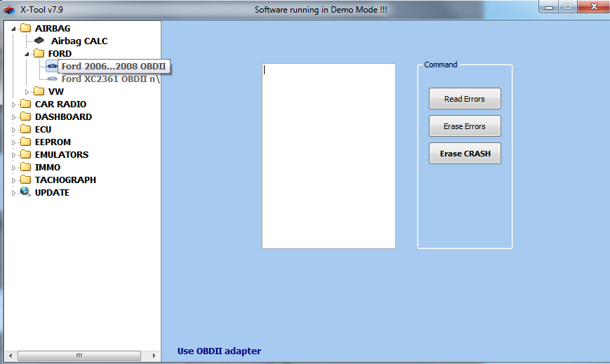Collapse the AIRBAG tree node
The height and width of the screenshot is (364, 610).
click(14, 29)
